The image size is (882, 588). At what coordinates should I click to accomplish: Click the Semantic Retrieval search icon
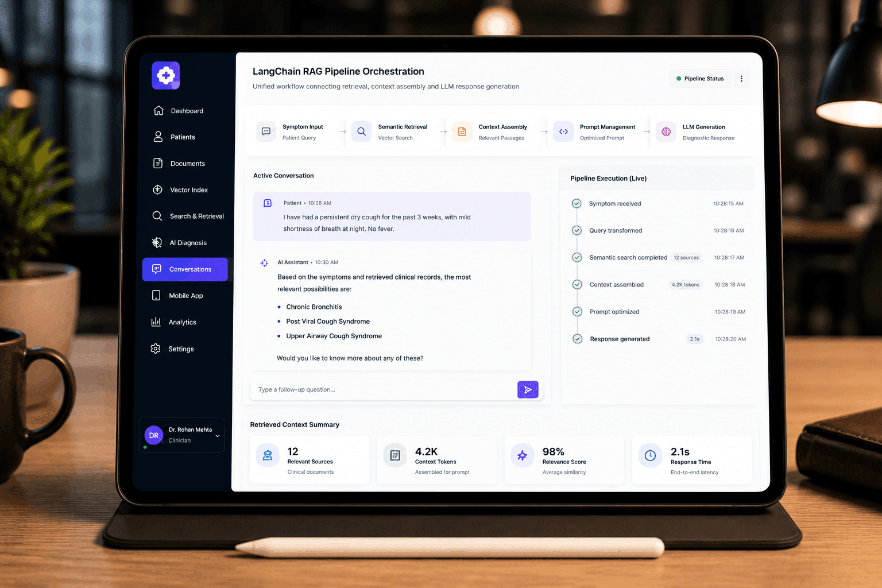coord(361,131)
